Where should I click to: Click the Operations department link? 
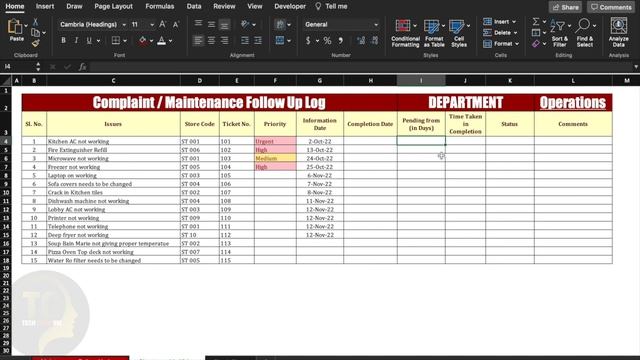(573, 102)
